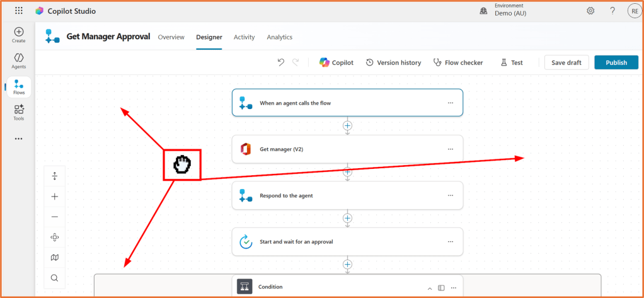The height and width of the screenshot is (298, 644).
Task: Click the Copilot Studio title text
Action: point(72,11)
